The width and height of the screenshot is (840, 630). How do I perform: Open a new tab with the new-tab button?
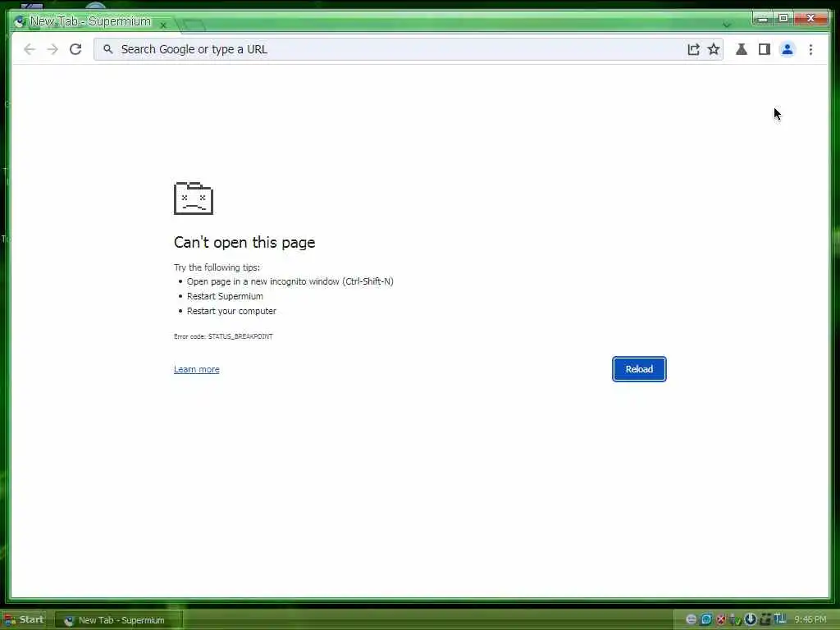tap(194, 25)
